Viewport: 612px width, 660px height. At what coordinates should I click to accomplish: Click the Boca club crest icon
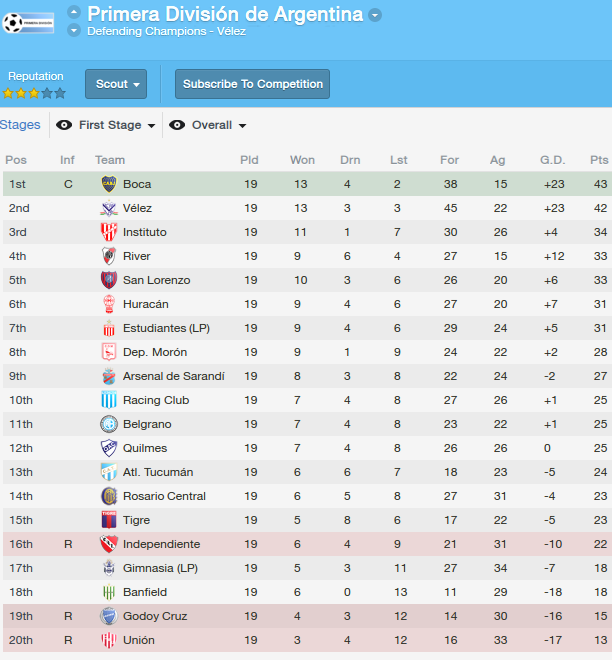(x=109, y=184)
